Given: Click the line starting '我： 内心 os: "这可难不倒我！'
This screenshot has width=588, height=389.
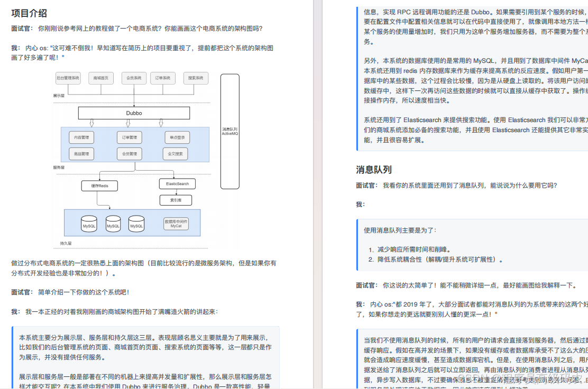Looking at the screenshot, I should click(142, 53).
